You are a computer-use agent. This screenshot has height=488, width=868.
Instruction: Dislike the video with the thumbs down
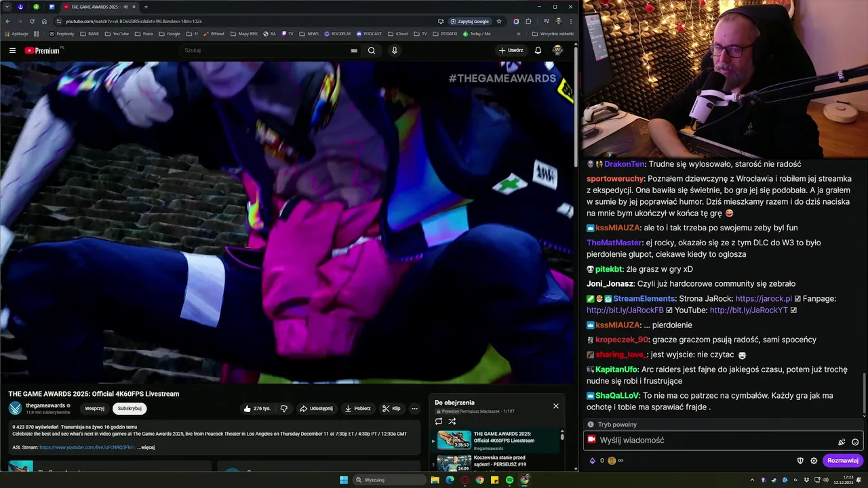click(x=284, y=409)
